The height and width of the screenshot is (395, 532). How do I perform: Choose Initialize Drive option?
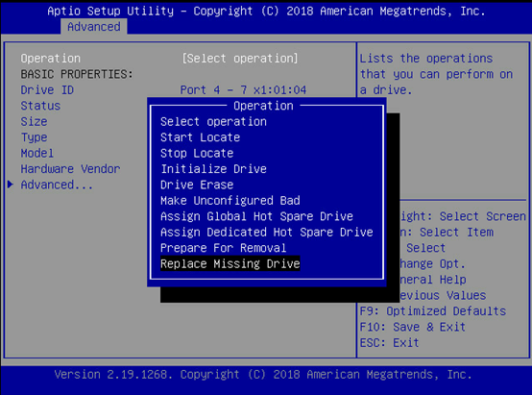coord(213,169)
